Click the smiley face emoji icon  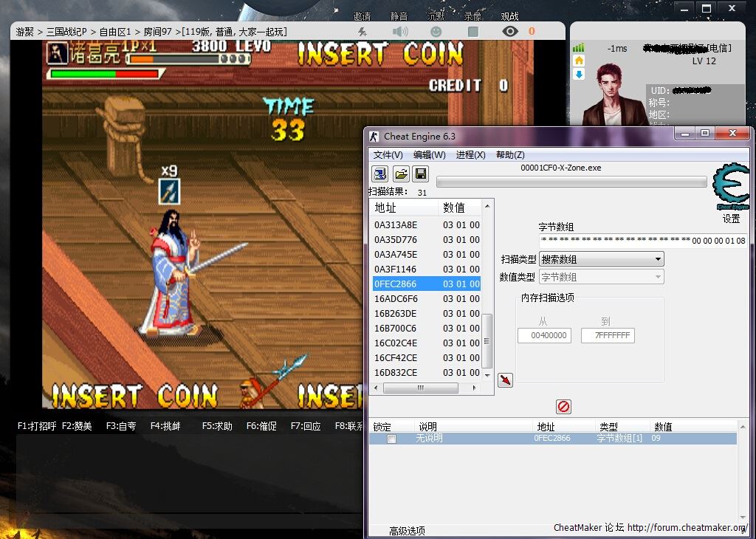coord(436,32)
